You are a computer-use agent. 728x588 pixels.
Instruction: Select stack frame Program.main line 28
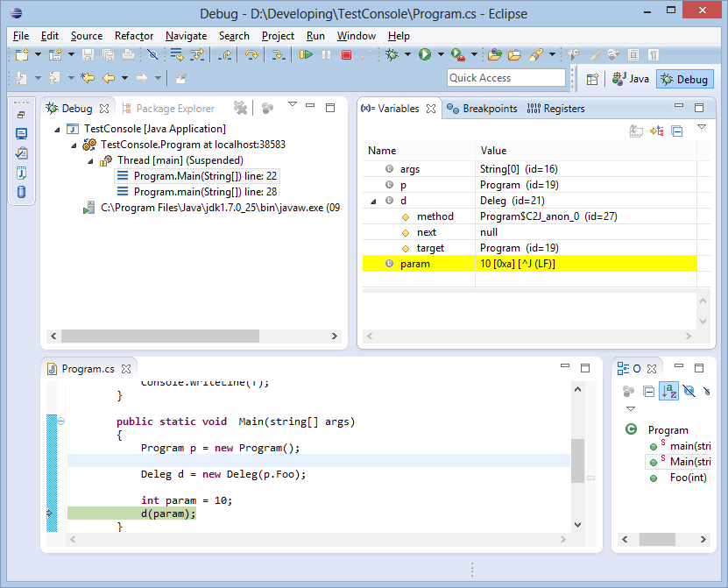coord(205,192)
